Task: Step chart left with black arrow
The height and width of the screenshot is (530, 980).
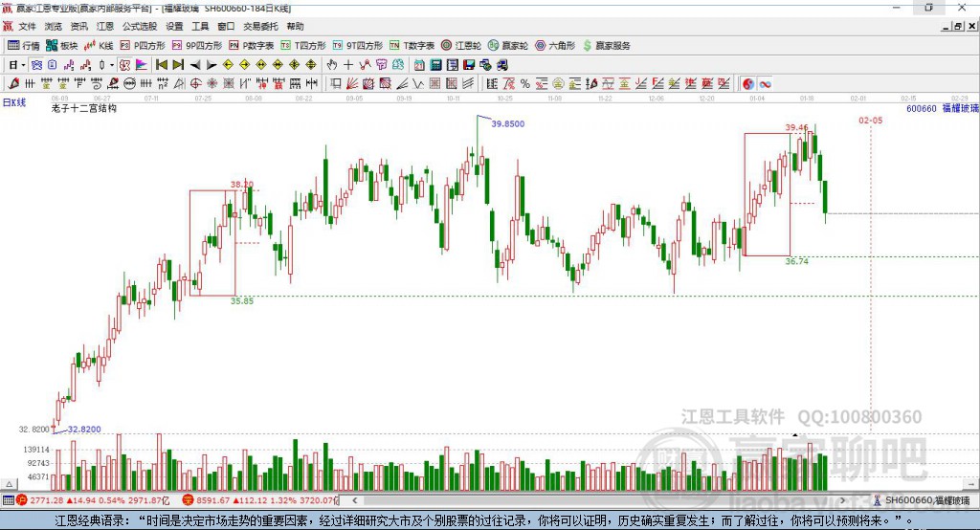Action: tap(195, 65)
